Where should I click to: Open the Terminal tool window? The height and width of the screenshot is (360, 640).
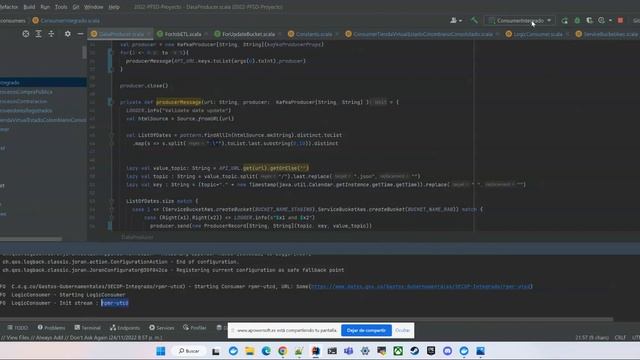click(87, 327)
